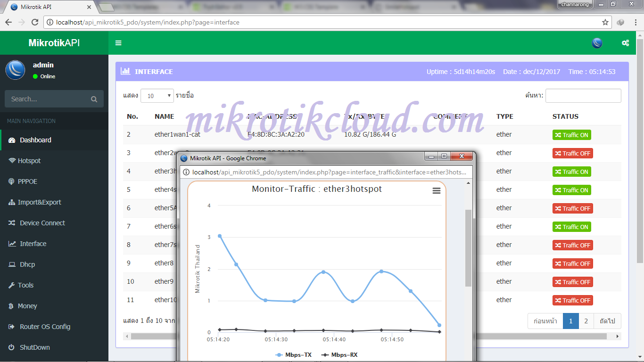
Task: Toggle the Mbps-TX legend series
Action: [293, 355]
